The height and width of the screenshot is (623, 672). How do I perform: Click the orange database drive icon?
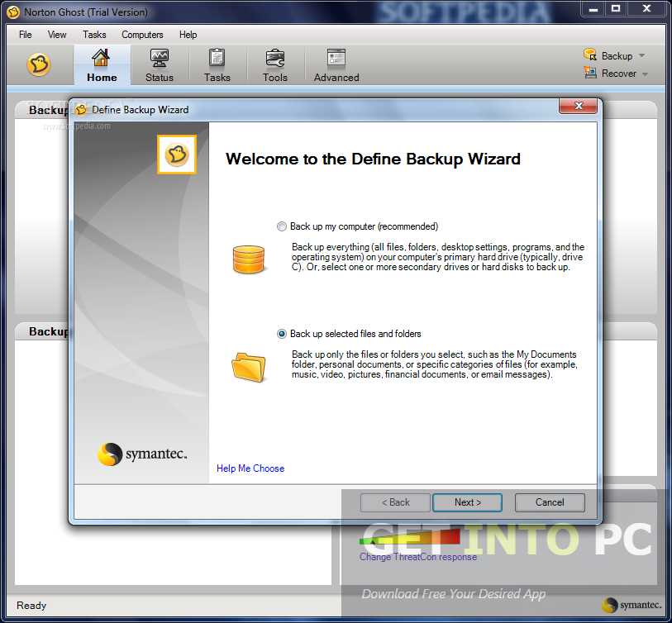coord(249,259)
